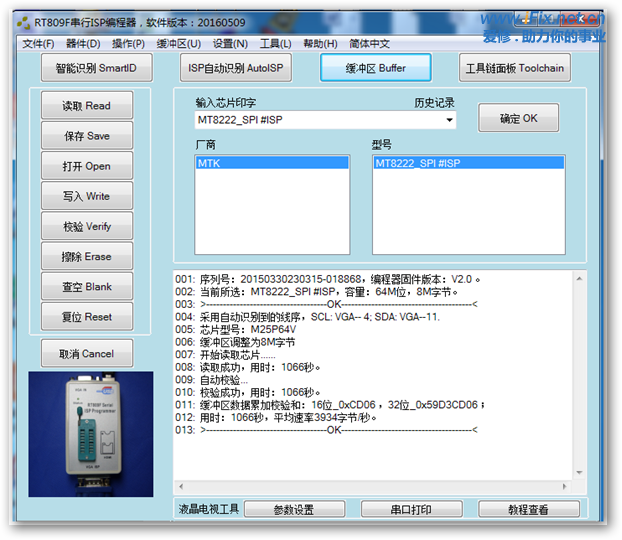This screenshot has width=622, height=540.
Task: Click the 保存 Save button
Action: 87,136
